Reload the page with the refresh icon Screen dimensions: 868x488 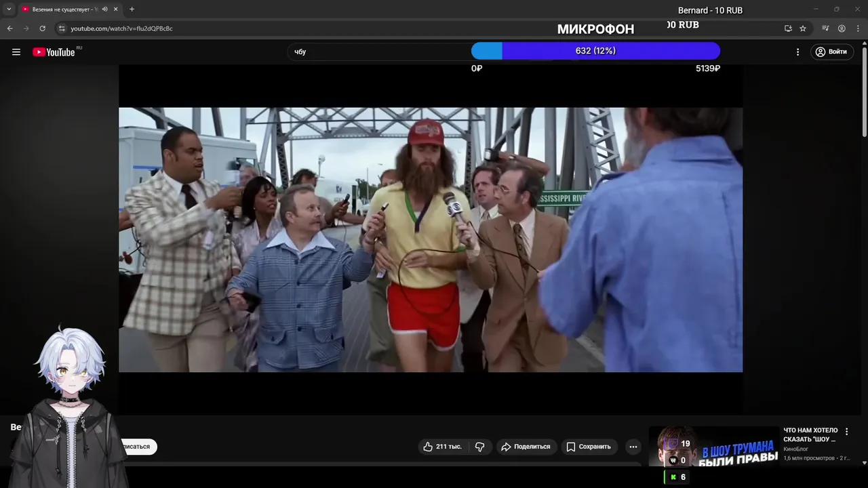pyautogui.click(x=42, y=28)
